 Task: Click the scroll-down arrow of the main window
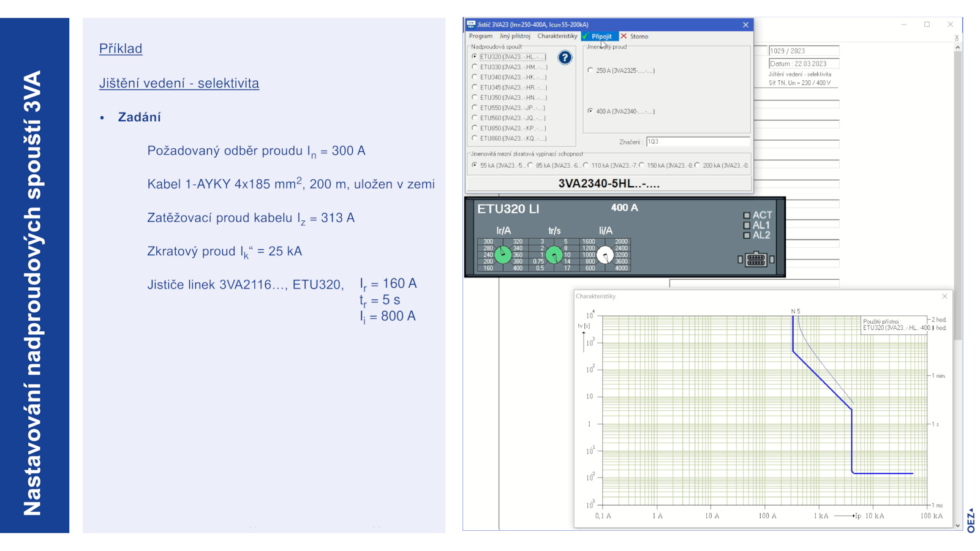957,525
